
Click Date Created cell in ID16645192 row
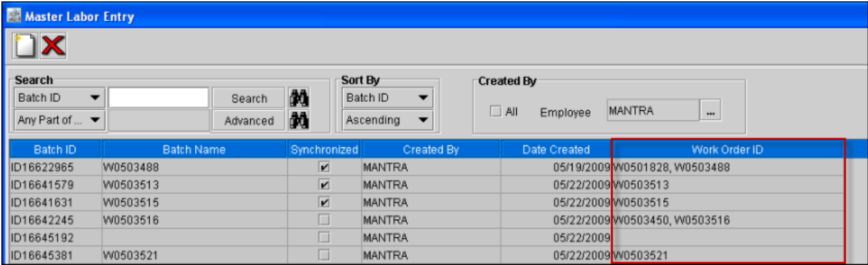click(556, 238)
